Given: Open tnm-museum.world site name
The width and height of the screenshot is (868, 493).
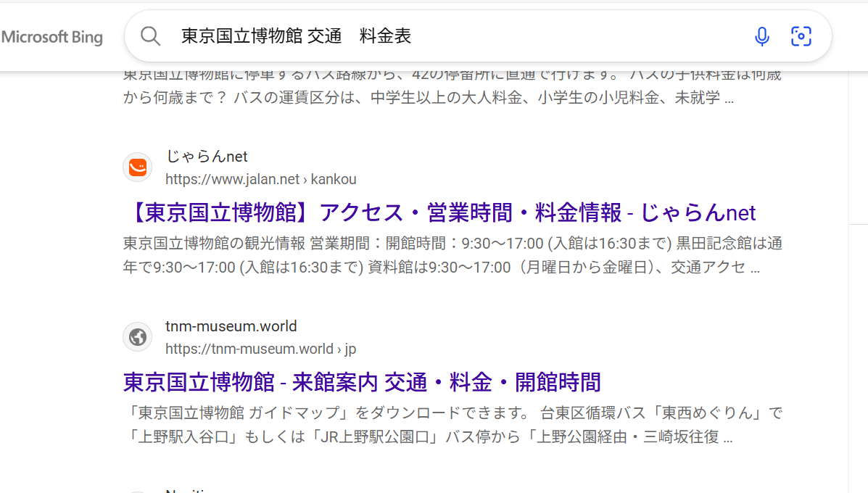Looking at the screenshot, I should coord(231,326).
